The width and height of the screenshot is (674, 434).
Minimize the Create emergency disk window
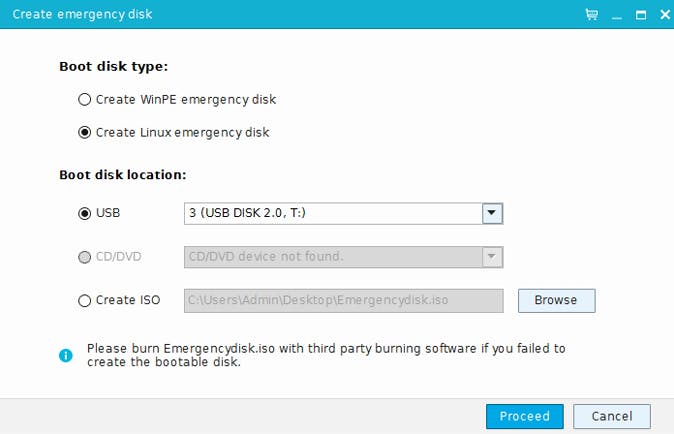pos(617,15)
